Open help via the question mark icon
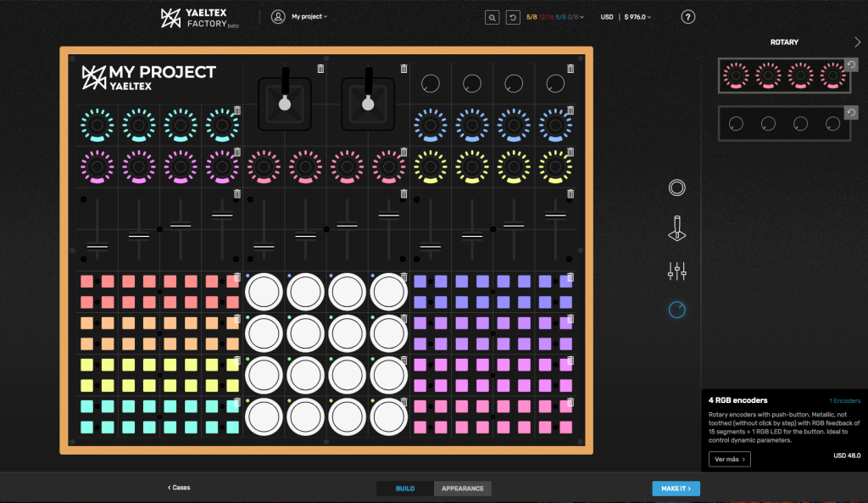This screenshot has height=503, width=868. tap(687, 17)
